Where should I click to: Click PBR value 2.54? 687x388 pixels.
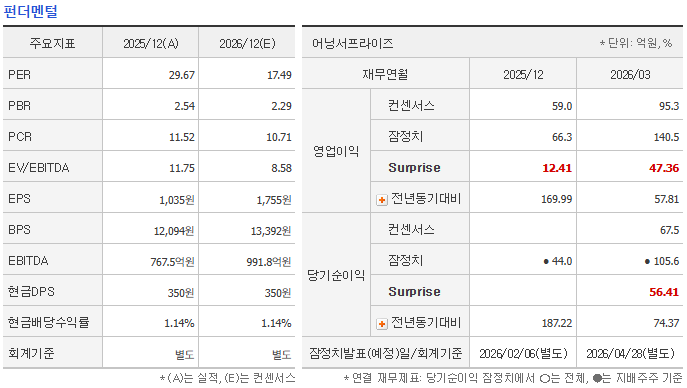coord(184,106)
